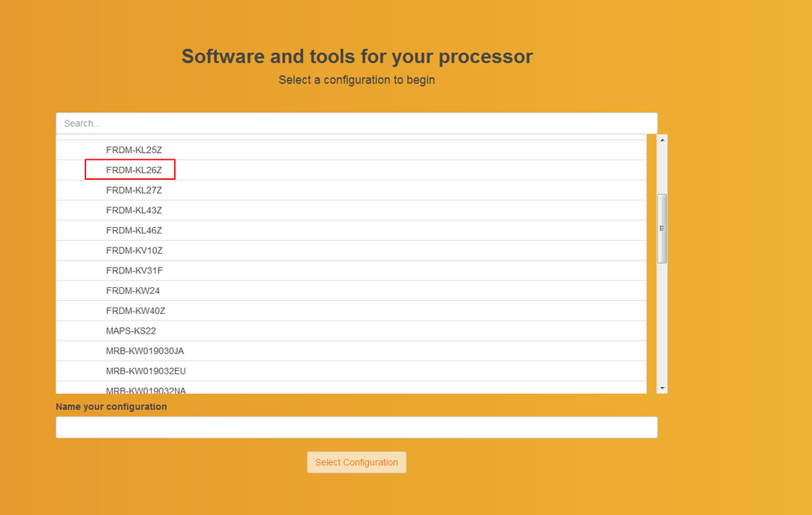This screenshot has width=812, height=515.
Task: Choose MAPS-KS22 board
Action: pos(351,331)
